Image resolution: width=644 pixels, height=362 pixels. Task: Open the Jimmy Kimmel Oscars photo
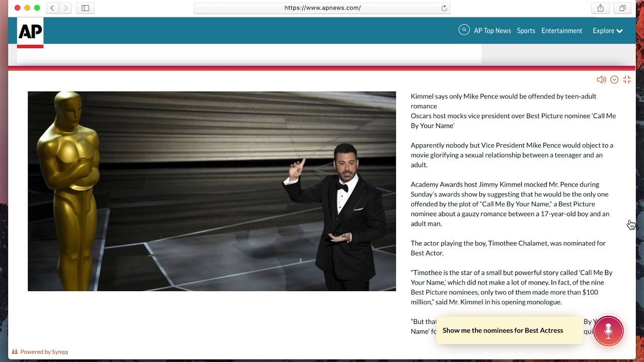coord(212,191)
